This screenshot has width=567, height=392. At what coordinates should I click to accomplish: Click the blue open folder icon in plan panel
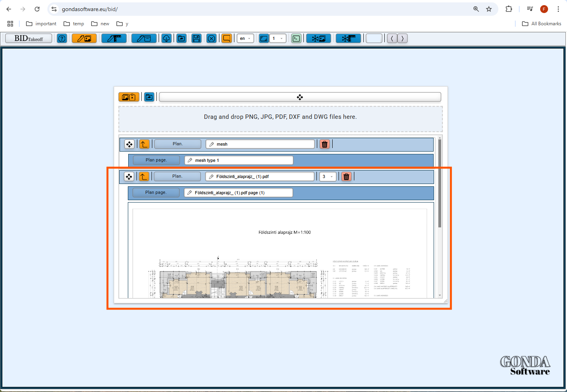coord(149,97)
